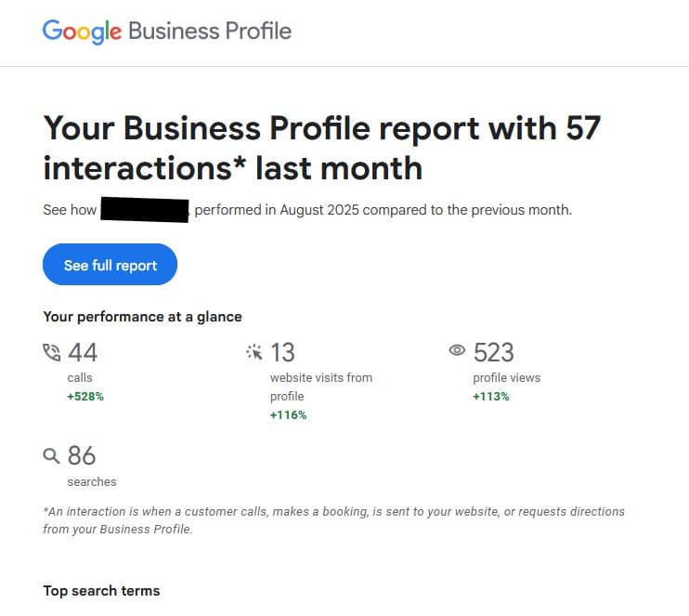Click the profile views eye icon
689x616 pixels.
(457, 351)
